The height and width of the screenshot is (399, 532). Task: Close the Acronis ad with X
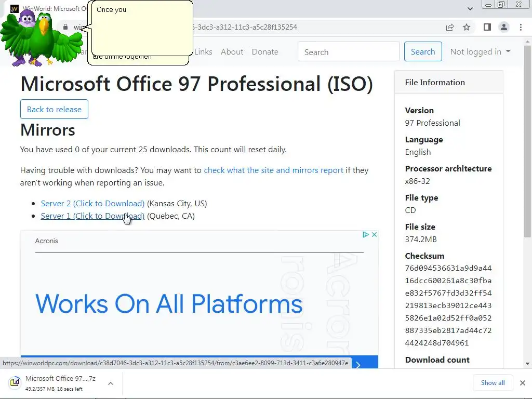pyautogui.click(x=374, y=234)
